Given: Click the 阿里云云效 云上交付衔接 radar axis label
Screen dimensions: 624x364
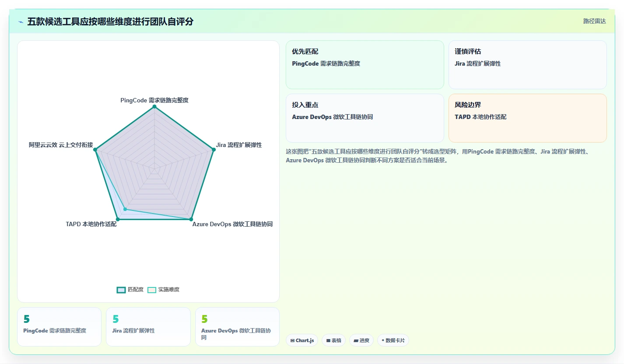Looking at the screenshot, I should [61, 145].
